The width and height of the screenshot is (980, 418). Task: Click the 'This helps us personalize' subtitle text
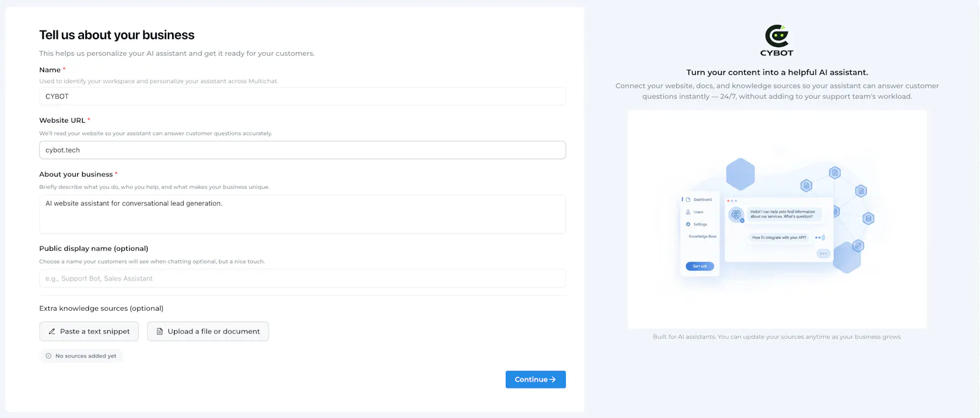pyautogui.click(x=177, y=53)
